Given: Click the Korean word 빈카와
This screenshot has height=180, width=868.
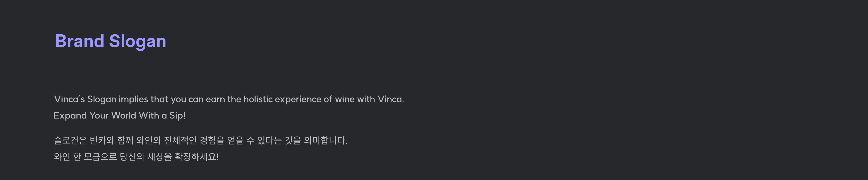Looking at the screenshot, I should [102, 140].
